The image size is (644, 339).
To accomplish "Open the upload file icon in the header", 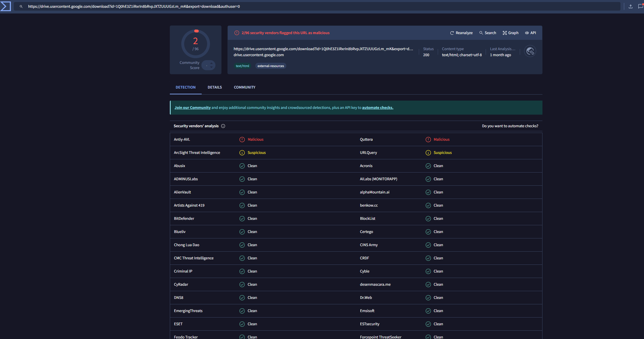I will pos(631,6).
